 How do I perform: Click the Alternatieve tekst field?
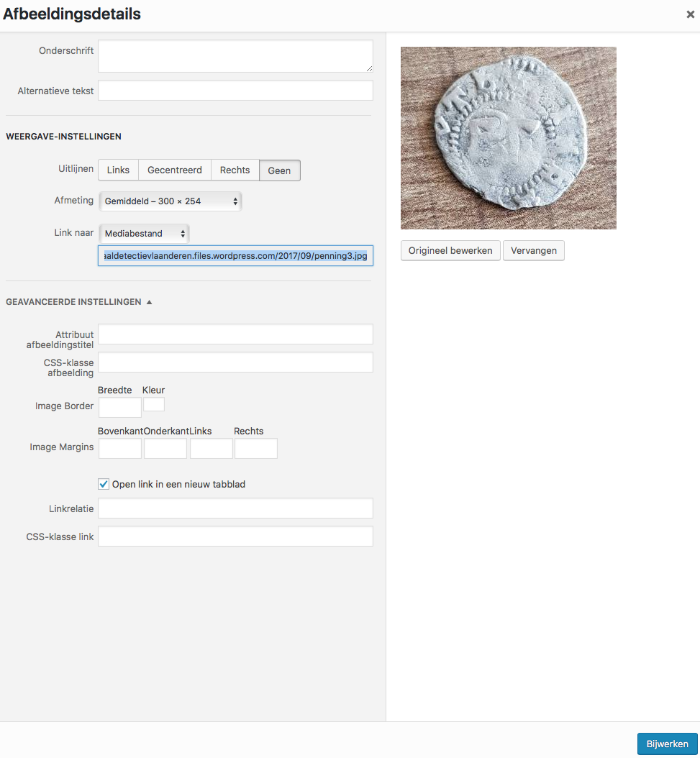[235, 91]
